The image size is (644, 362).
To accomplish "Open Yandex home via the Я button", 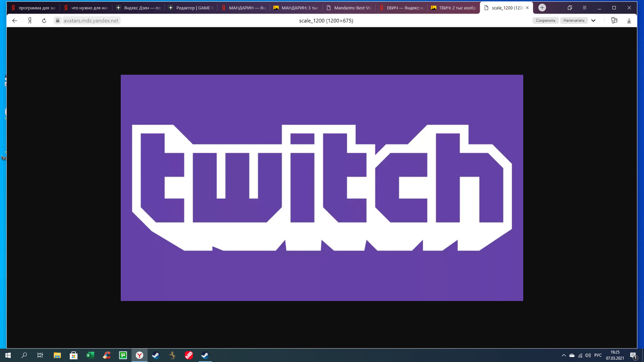I will [31, 20].
